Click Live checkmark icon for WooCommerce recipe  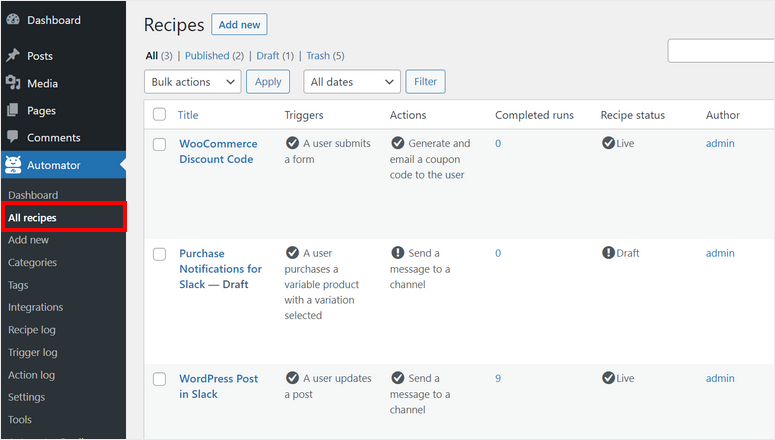[608, 143]
